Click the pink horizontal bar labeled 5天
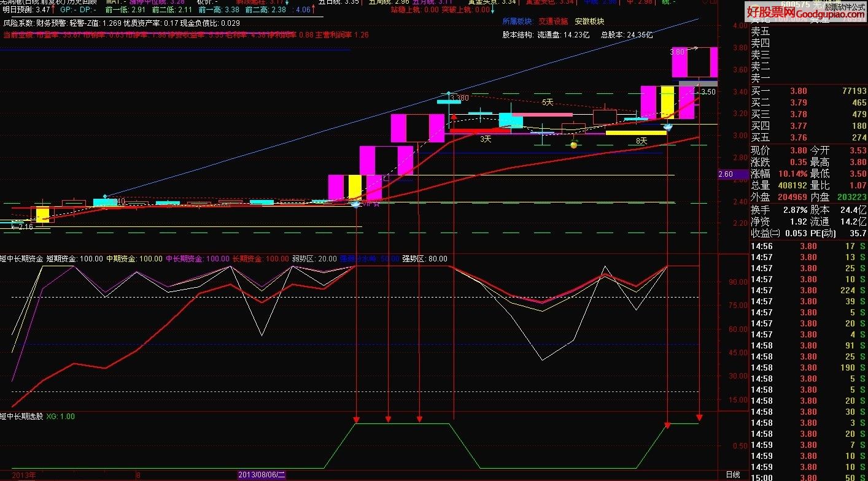Screen dimensions: 868x481 click(541, 114)
